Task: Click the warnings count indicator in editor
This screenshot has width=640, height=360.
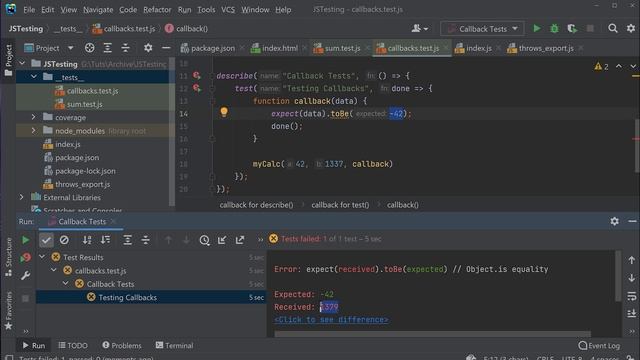Action: 602,66
